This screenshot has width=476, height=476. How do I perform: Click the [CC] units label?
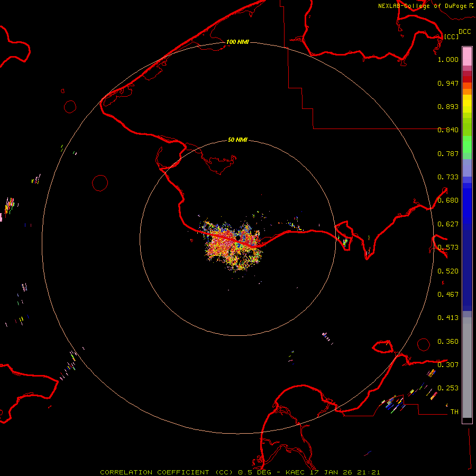pos(451,36)
